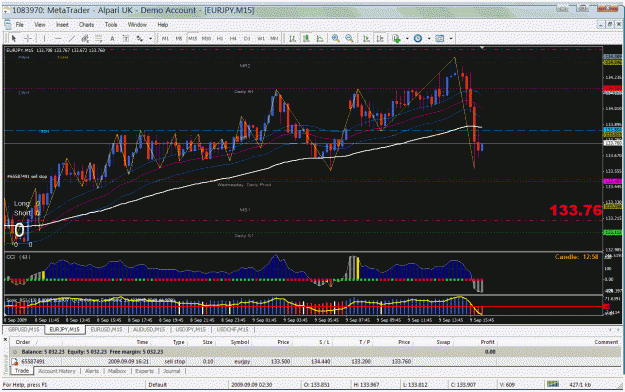625x392 pixels.
Task: Switch chart to M30 timeframe
Action: pyautogui.click(x=206, y=38)
